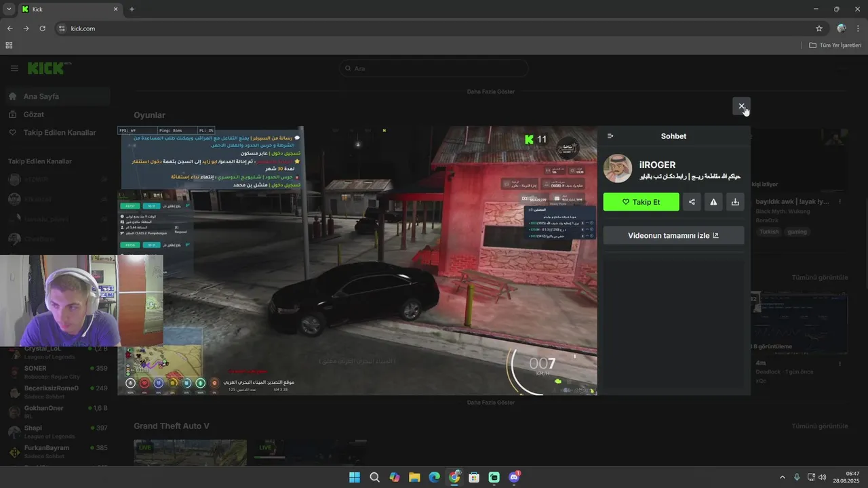Close the Kick browser tab

pos(115,9)
